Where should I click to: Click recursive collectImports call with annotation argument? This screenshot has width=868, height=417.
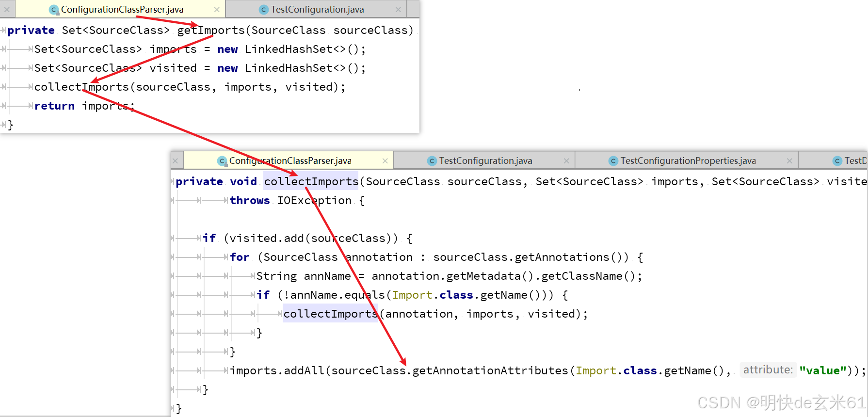click(x=330, y=314)
